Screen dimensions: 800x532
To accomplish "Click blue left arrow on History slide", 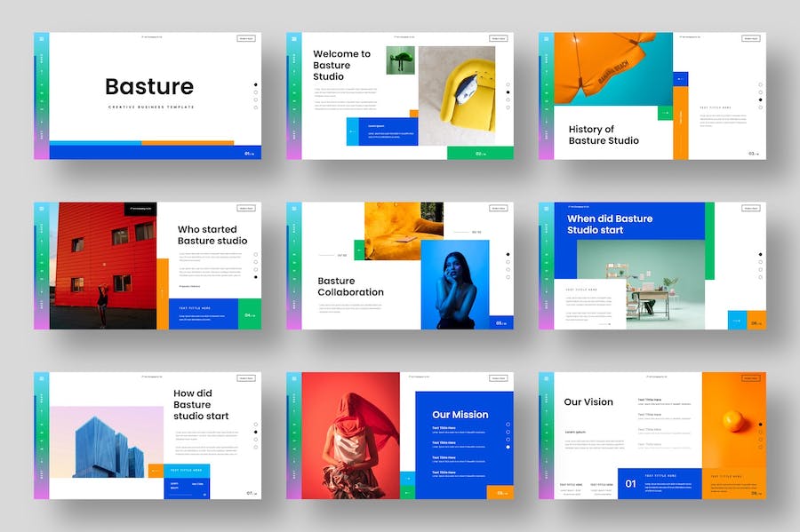I will coord(680,79).
